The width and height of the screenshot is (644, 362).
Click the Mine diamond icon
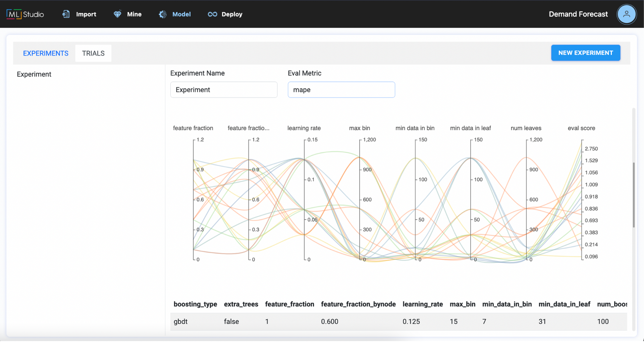tap(117, 14)
